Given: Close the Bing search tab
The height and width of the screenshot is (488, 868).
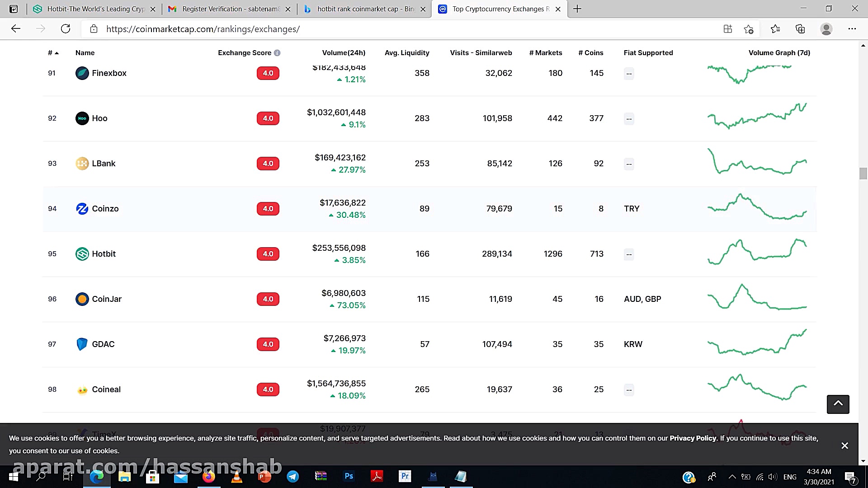Looking at the screenshot, I should coord(423,9).
